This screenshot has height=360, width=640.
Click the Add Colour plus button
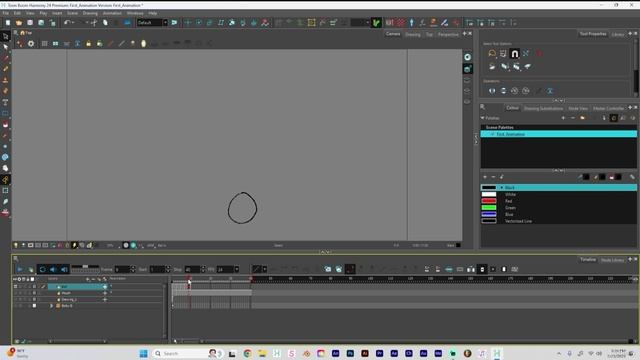pos(485,177)
